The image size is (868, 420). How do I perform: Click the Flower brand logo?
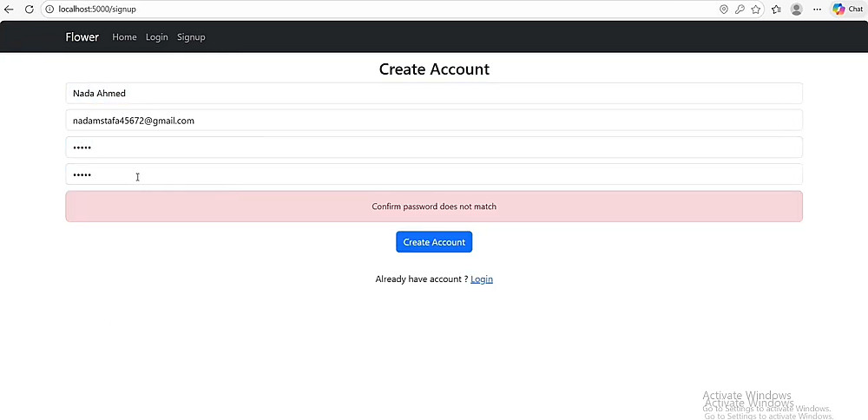coord(82,37)
